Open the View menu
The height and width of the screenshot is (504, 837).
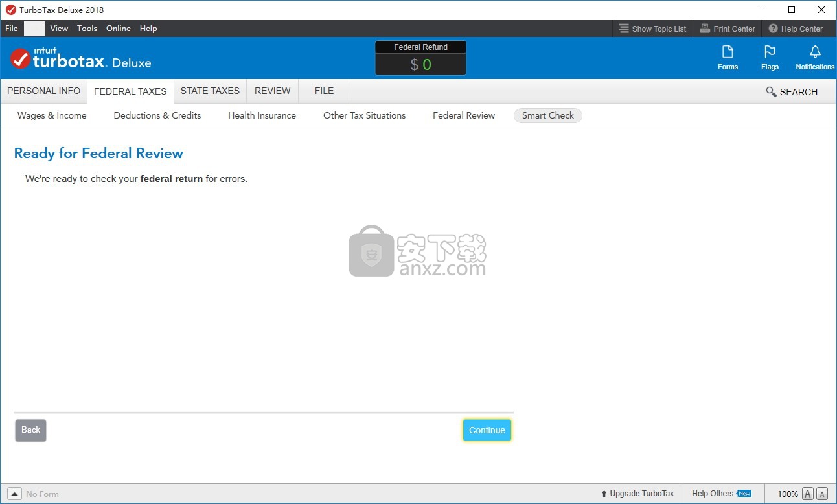click(x=59, y=29)
